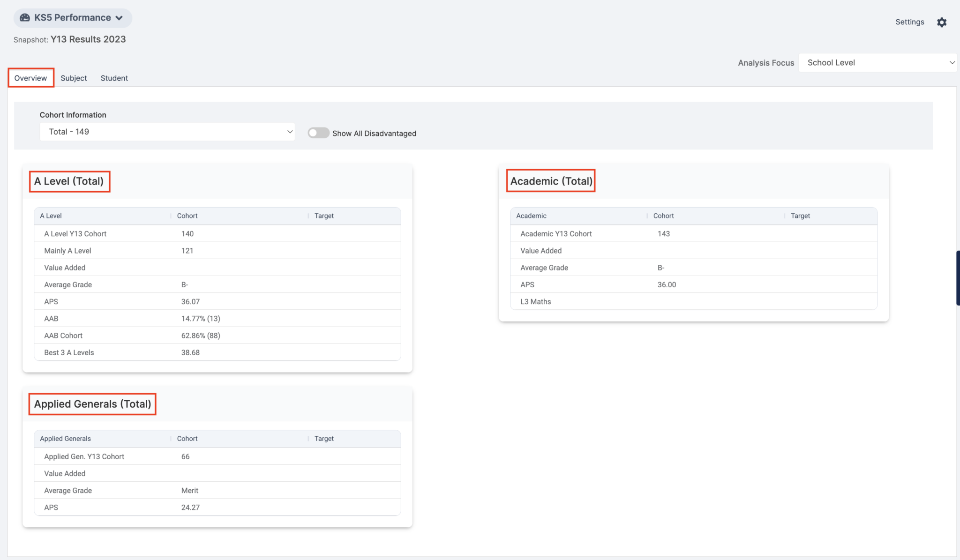Open Settings using the gear icon

[942, 22]
